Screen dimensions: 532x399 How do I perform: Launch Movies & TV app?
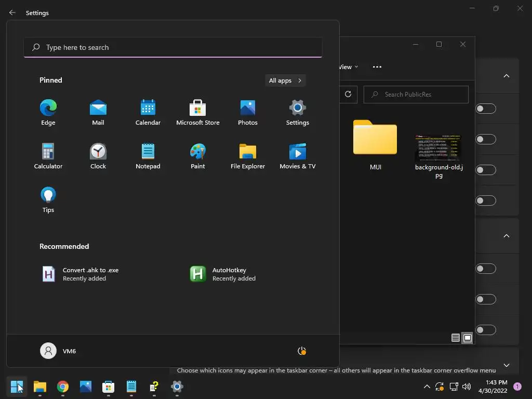tap(298, 156)
